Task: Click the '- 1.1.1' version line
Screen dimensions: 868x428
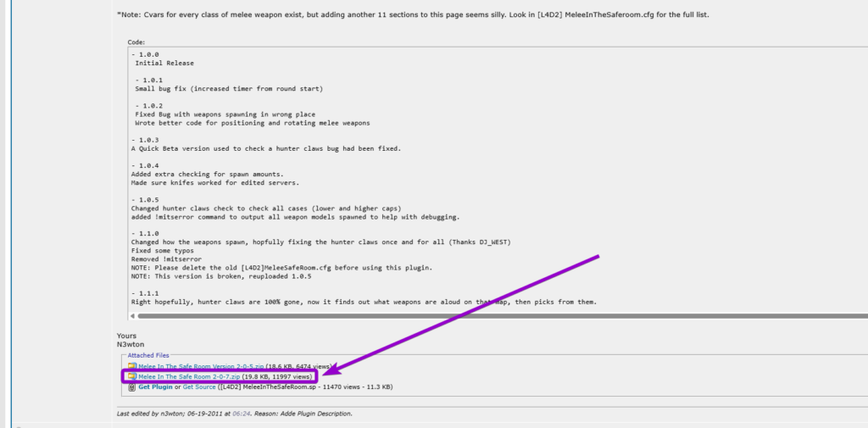Action: 145,293
